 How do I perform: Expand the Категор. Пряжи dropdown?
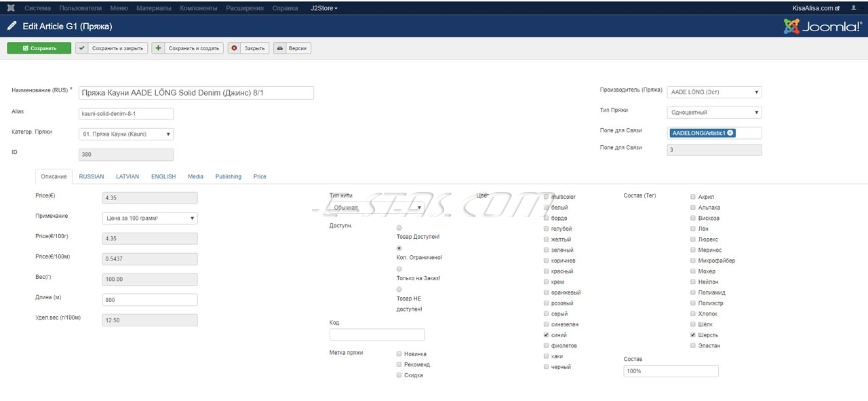tap(126, 134)
